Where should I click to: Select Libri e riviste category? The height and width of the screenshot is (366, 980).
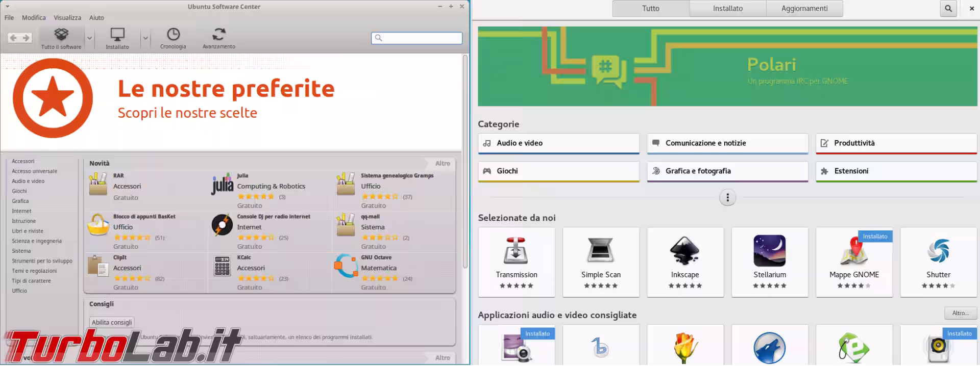28,231
